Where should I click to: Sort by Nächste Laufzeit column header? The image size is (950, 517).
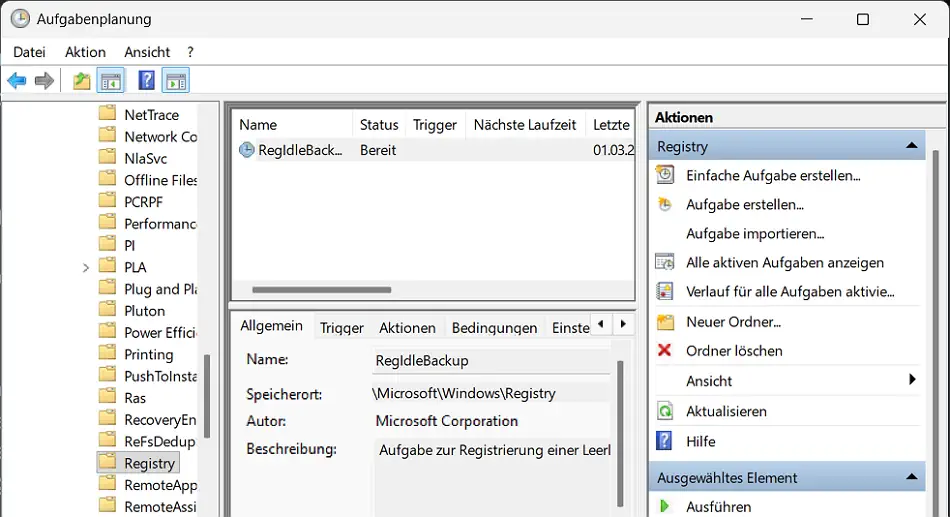[525, 125]
